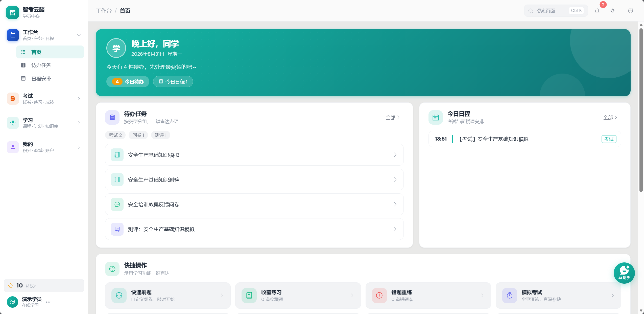Image resolution: width=644 pixels, height=314 pixels.
Task: Expand the 考试 sidebar group
Action: point(79,99)
